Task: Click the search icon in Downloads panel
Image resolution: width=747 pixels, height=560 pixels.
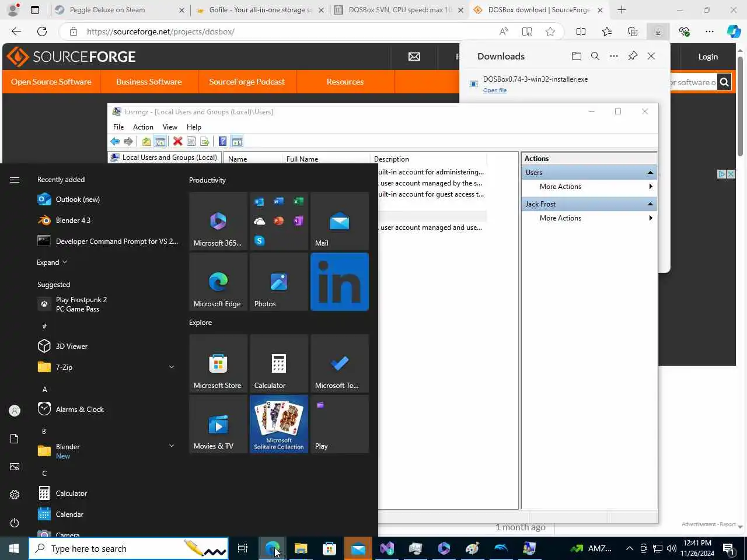Action: tap(595, 56)
